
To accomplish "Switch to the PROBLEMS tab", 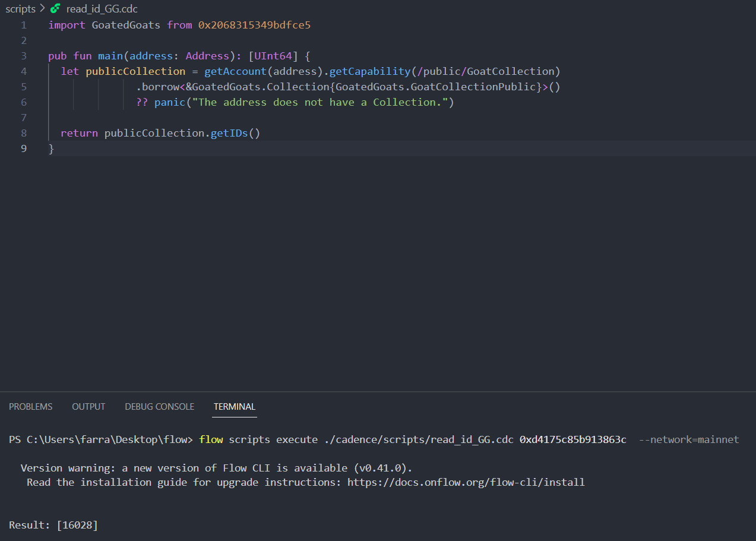I will [x=31, y=407].
